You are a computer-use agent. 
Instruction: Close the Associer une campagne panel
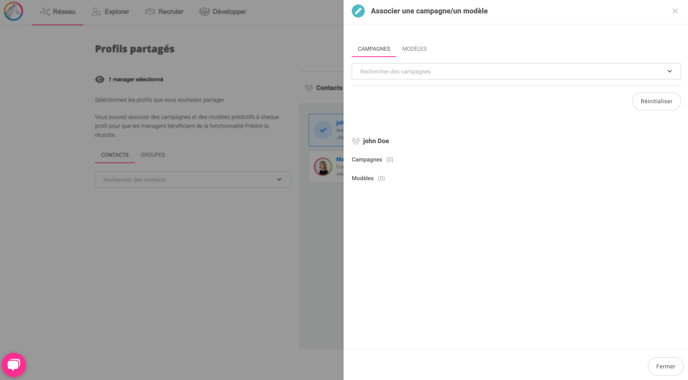coord(675,11)
